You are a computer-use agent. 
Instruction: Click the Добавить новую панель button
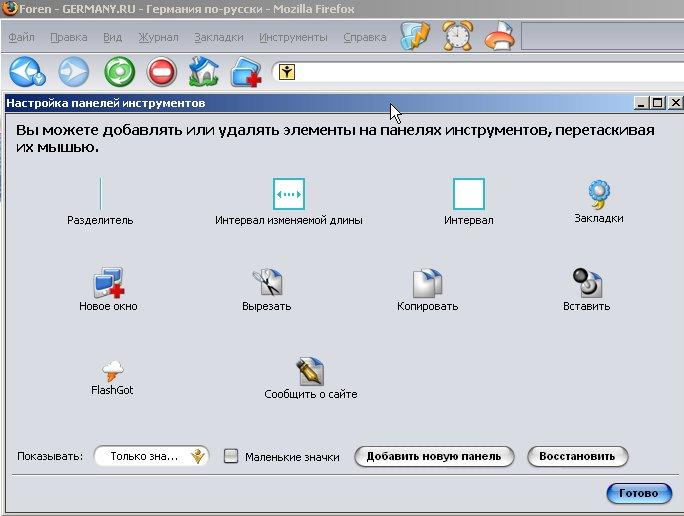pos(434,457)
